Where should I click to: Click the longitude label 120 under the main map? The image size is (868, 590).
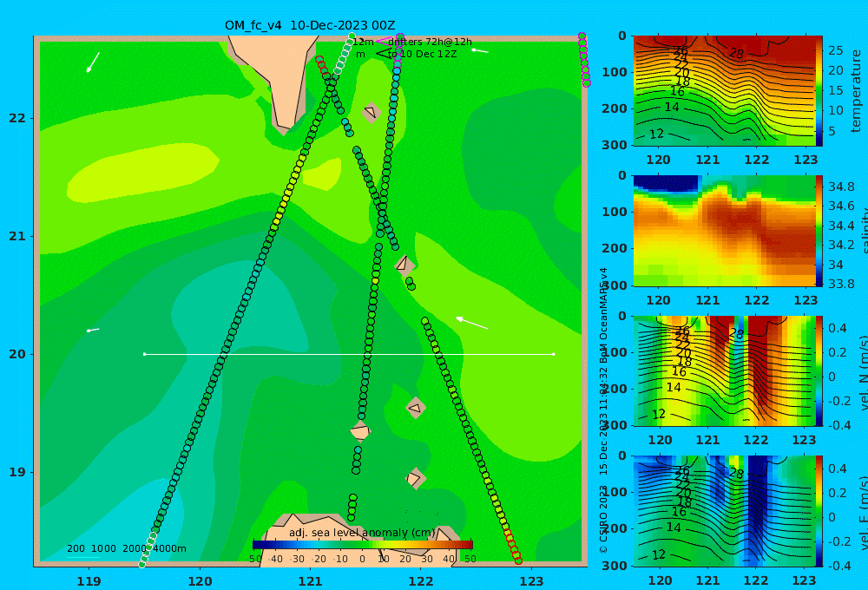(200, 581)
